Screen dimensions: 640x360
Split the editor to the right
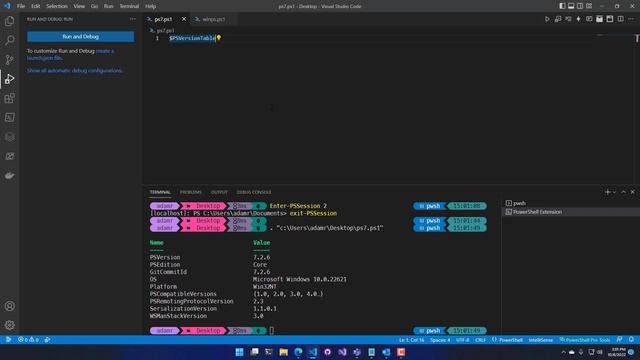click(x=620, y=19)
